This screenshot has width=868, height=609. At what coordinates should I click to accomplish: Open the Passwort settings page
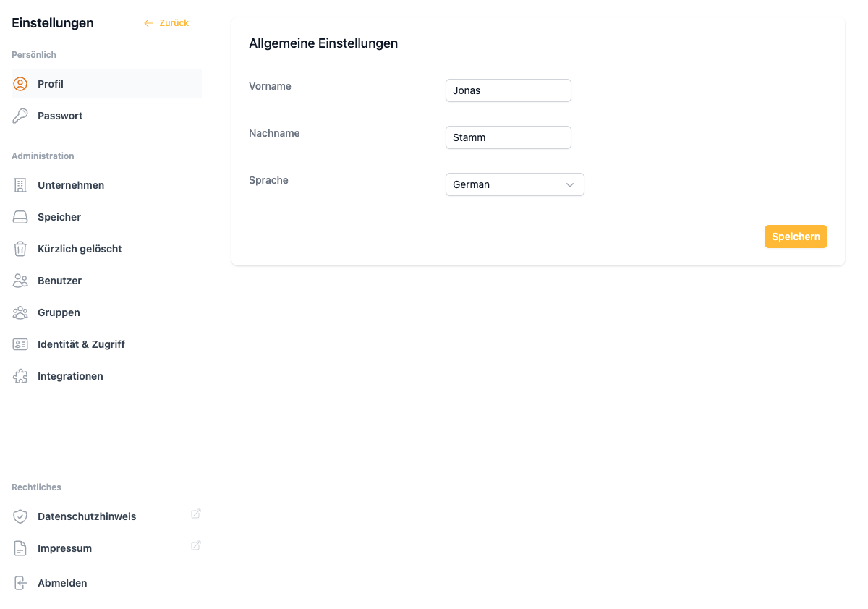60,116
